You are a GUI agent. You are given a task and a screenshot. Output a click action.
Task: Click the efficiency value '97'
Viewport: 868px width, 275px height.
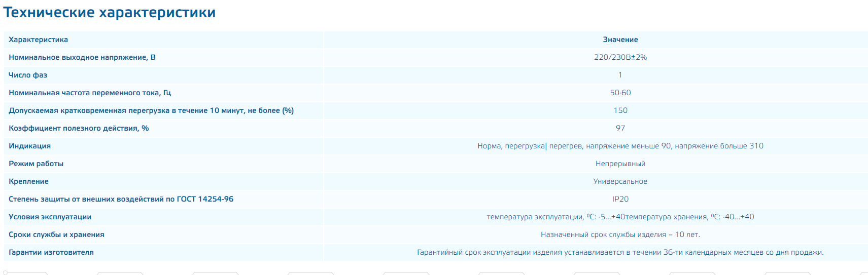[x=620, y=128]
